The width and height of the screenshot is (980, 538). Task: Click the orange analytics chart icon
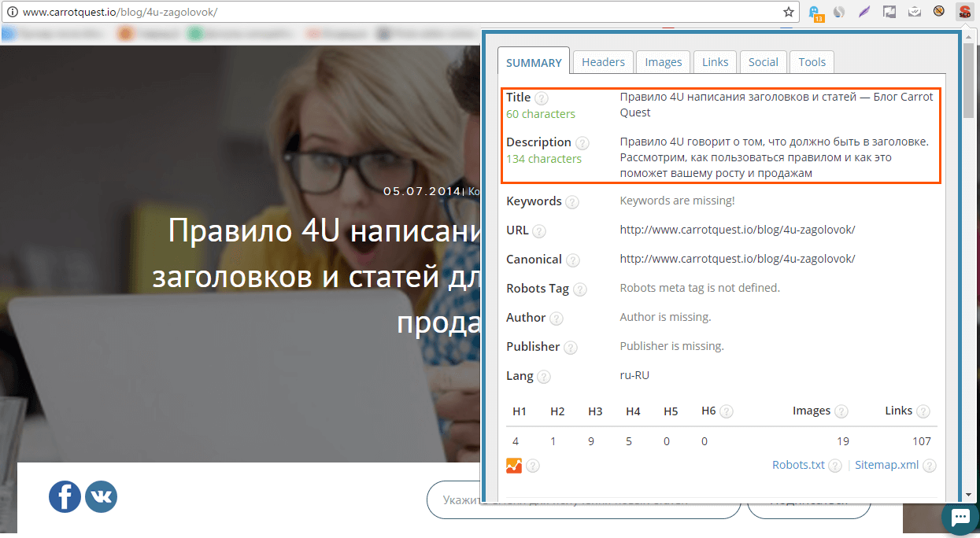(x=514, y=466)
